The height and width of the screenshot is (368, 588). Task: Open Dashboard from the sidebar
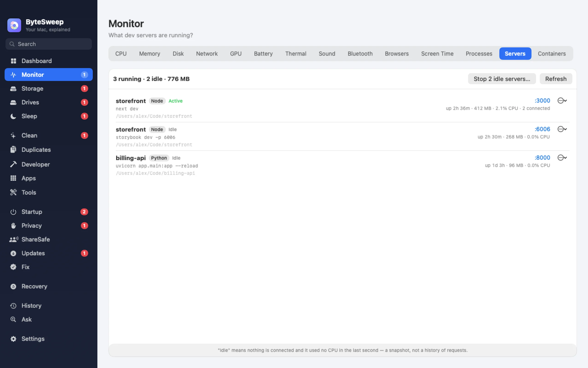(49, 61)
